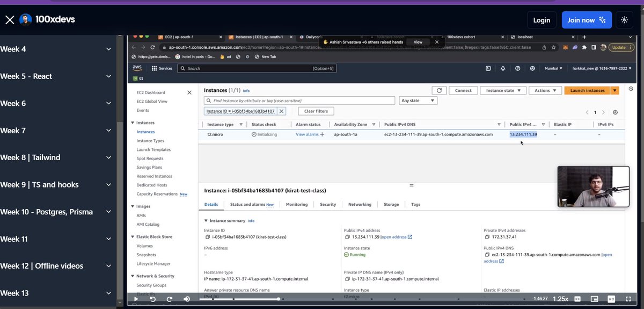The image size is (644, 309).
Task: Mute the video with the speaker icon
Action: pyautogui.click(x=187, y=299)
